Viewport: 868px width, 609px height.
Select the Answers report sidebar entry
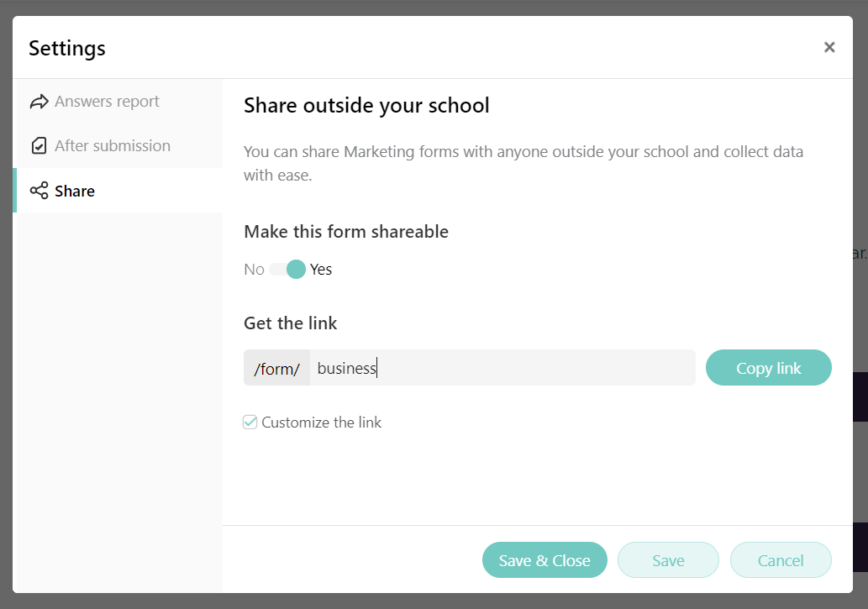[x=107, y=101]
